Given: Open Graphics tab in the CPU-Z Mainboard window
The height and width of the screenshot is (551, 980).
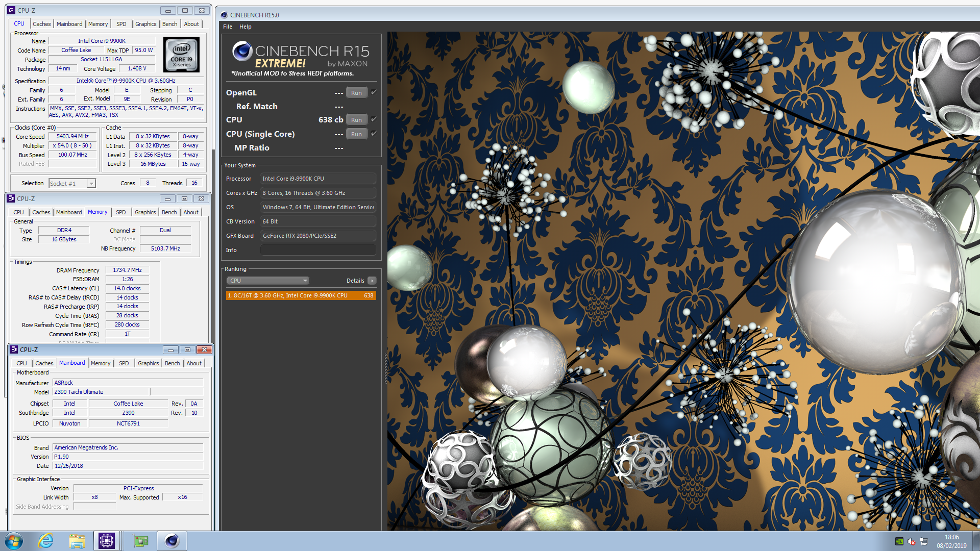Looking at the screenshot, I should pyautogui.click(x=149, y=363).
